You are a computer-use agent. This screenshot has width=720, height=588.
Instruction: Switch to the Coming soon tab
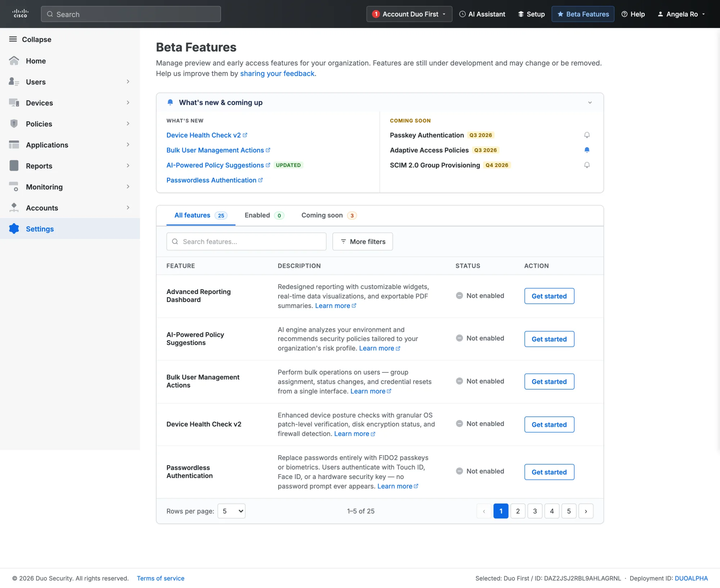(329, 215)
